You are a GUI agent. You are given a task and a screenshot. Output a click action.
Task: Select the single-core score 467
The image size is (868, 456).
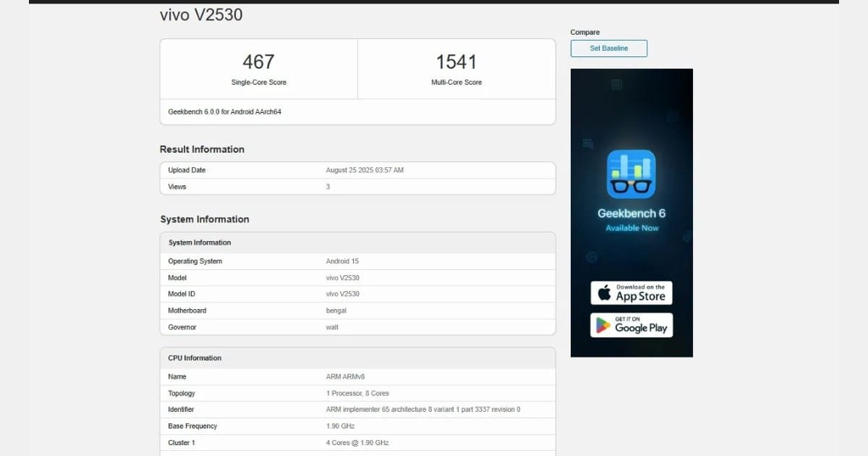point(258,62)
